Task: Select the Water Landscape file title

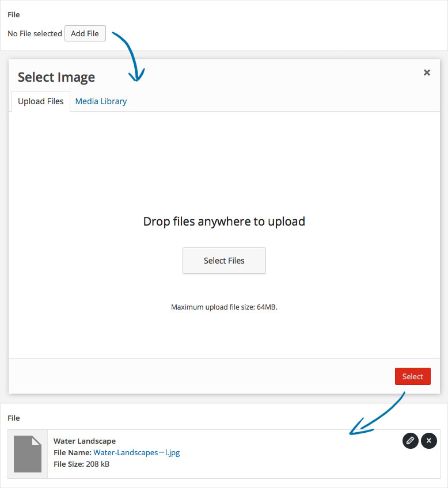Action: (85, 441)
